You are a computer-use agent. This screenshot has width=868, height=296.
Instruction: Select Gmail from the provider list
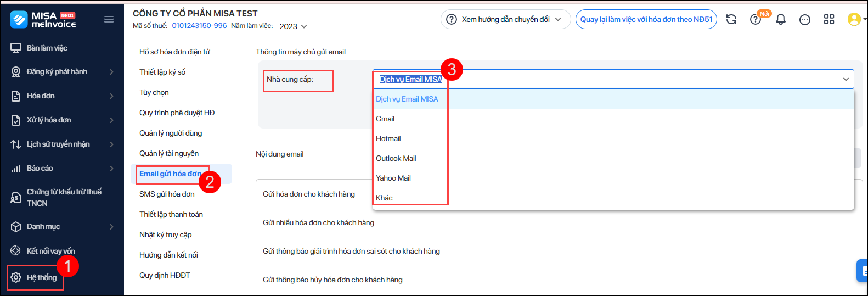click(385, 119)
